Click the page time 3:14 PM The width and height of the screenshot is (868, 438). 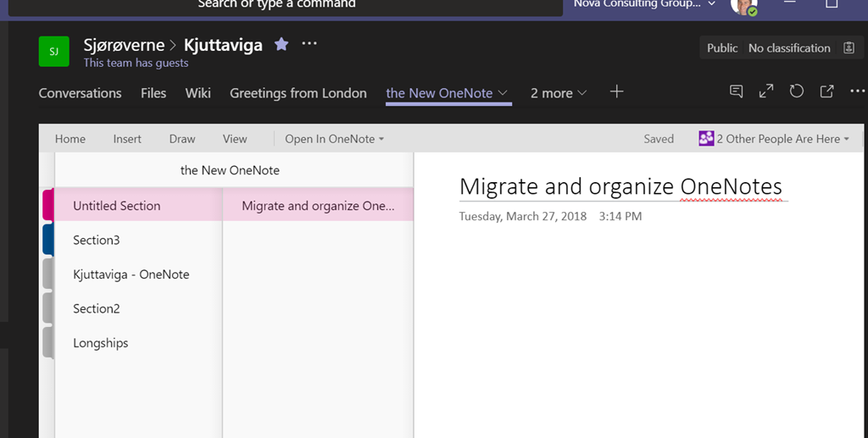tap(620, 216)
